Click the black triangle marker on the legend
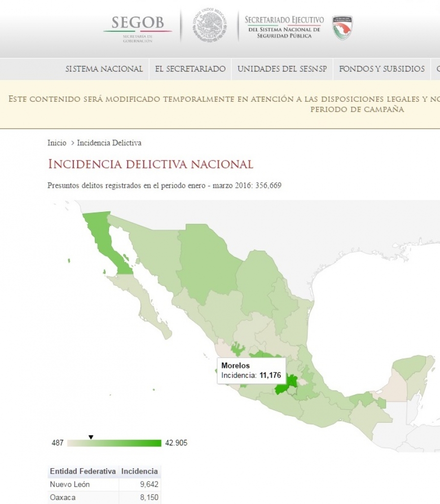The height and width of the screenshot is (504, 440). pyautogui.click(x=91, y=437)
